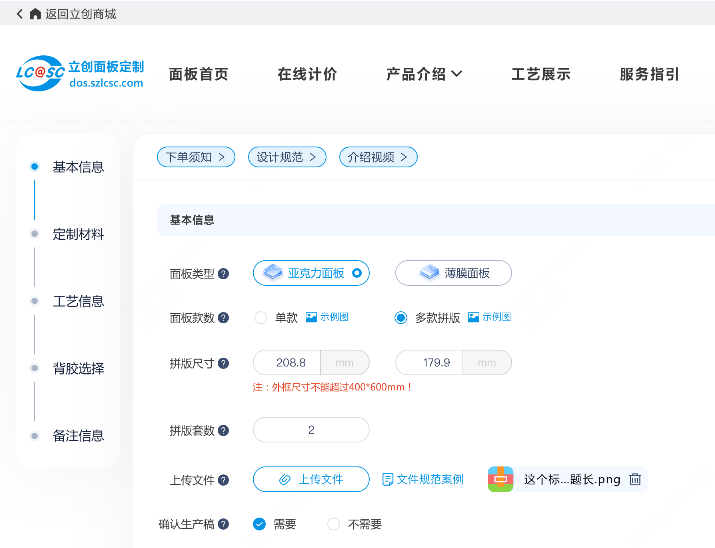715x548 pixels.
Task: Click the help icon beside 确认生产稿
Action: pyautogui.click(x=223, y=524)
